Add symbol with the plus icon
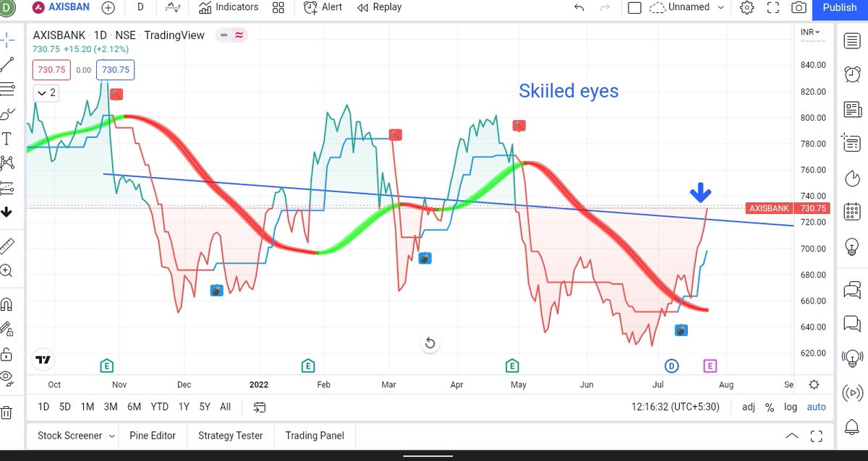This screenshot has width=868, height=461. point(109,8)
